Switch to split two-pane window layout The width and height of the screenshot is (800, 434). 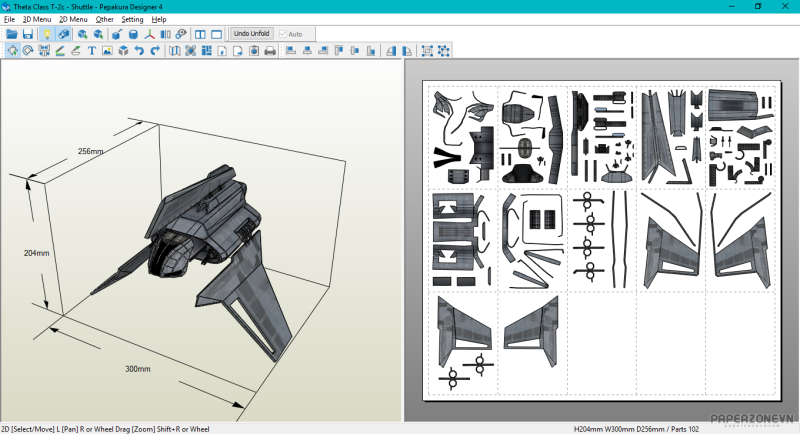tap(201, 34)
